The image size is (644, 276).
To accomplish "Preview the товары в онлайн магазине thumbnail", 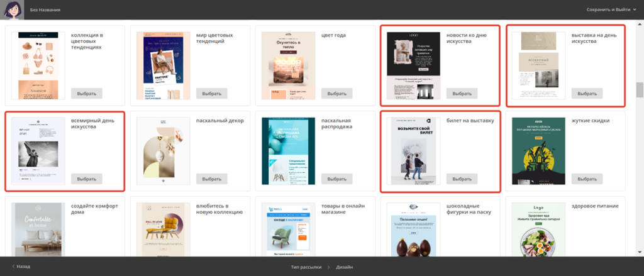I will (288, 229).
